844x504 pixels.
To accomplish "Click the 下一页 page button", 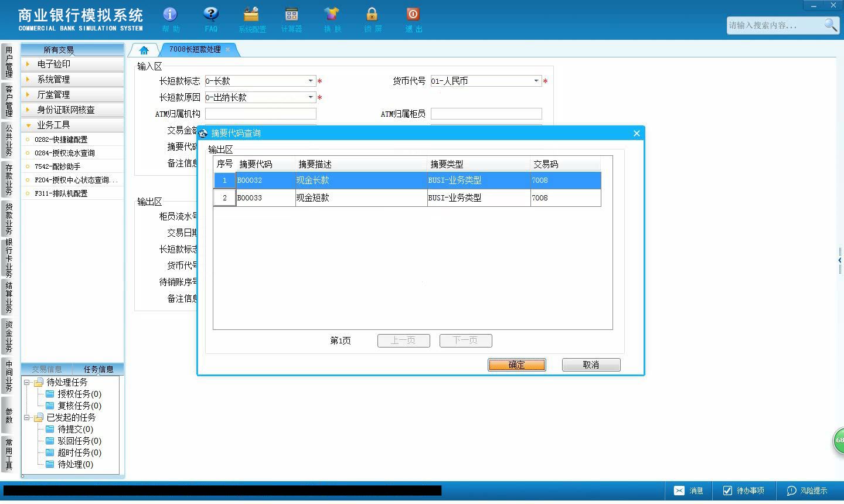I will coord(465,340).
